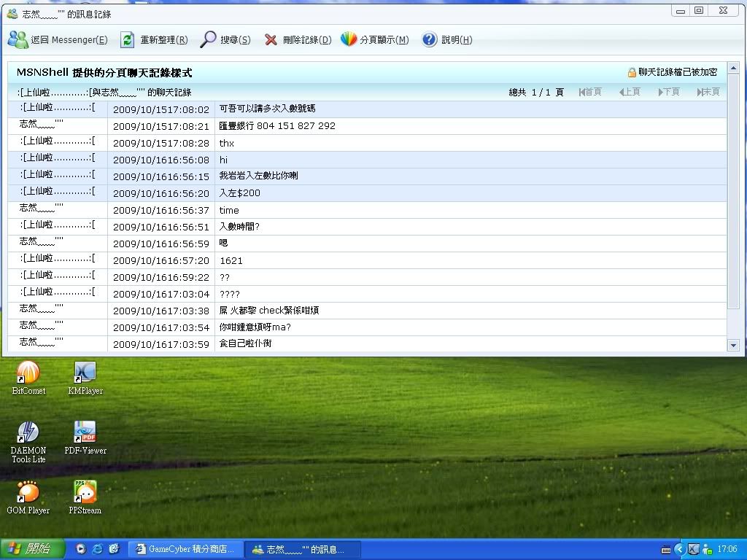Click the 總共 1 / 1 頁 page count

click(x=536, y=92)
